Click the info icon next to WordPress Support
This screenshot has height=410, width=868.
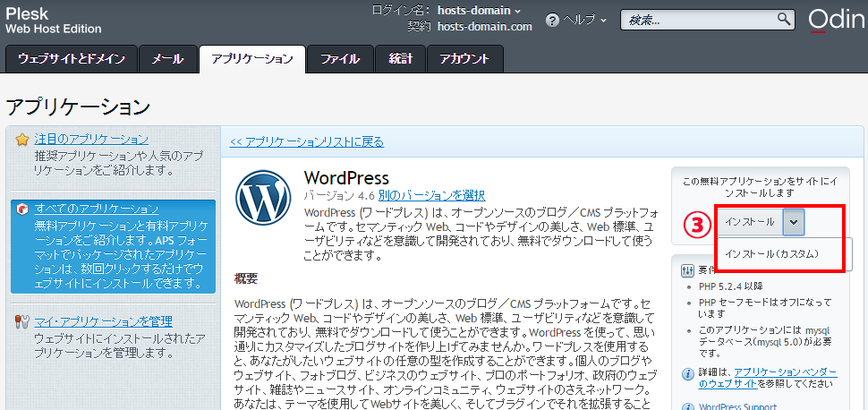pyautogui.click(x=687, y=406)
